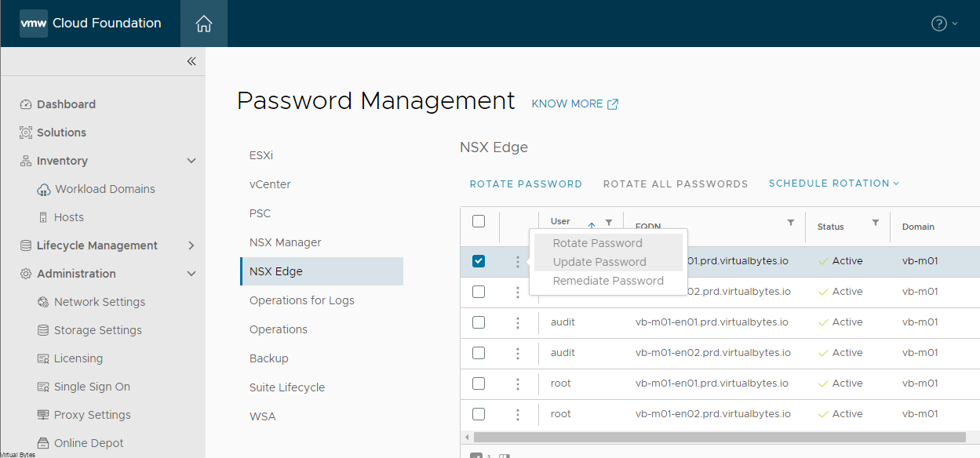Screen dimensions: 980x458
Task: Click the help question mark icon
Action: 938,23
